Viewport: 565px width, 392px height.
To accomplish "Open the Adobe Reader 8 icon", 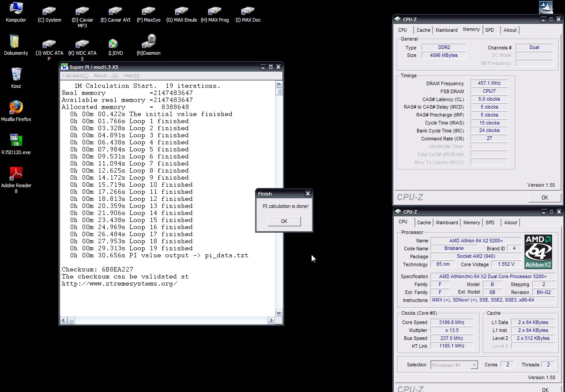I will (16, 173).
